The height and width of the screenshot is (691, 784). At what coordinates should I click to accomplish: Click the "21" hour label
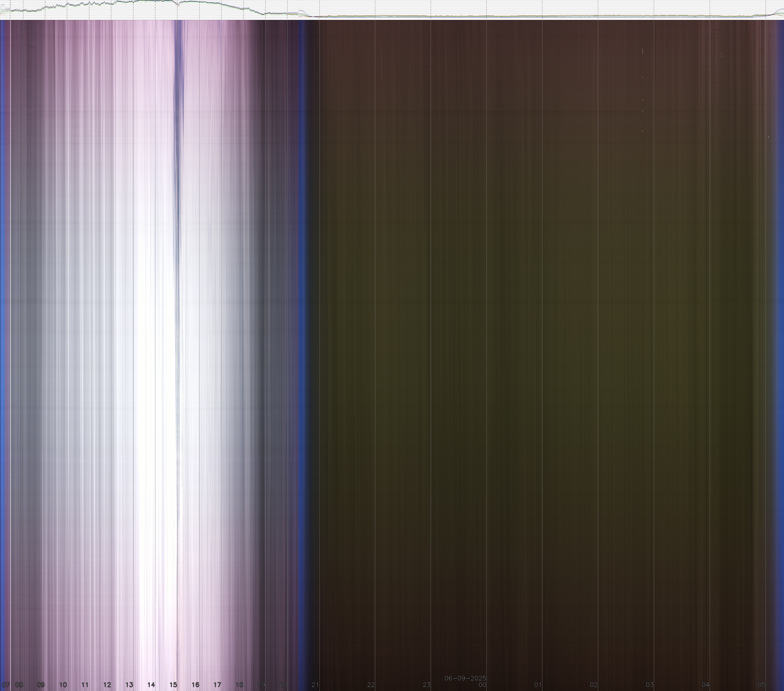315,684
